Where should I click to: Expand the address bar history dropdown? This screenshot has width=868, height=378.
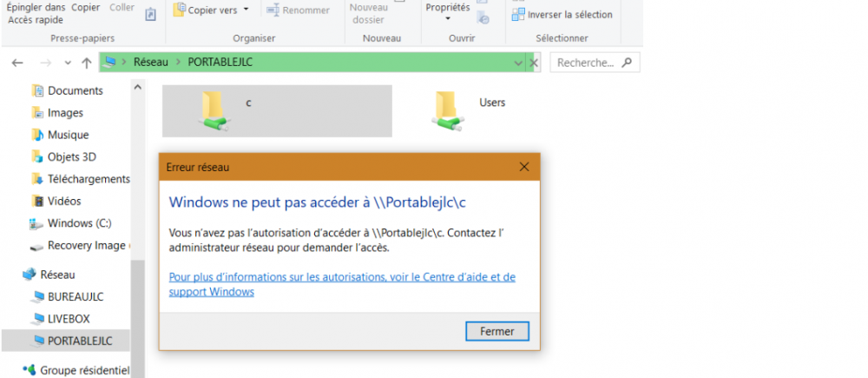(518, 63)
